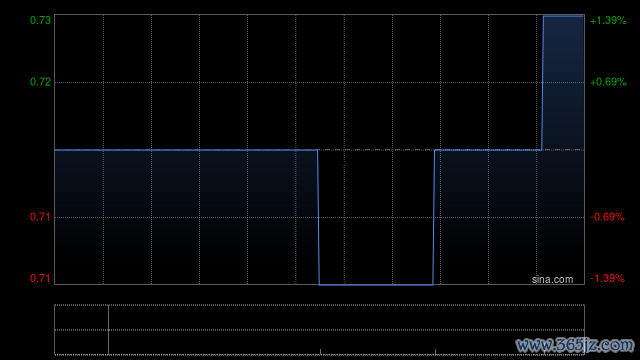Screen dimensions: 640x360
Task: Click the 0.73 price axis label
Action: tap(40, 20)
